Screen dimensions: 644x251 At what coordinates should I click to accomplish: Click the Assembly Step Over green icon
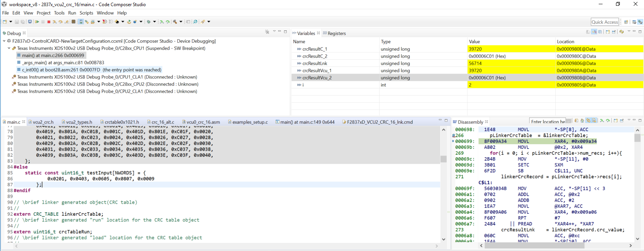168,22
